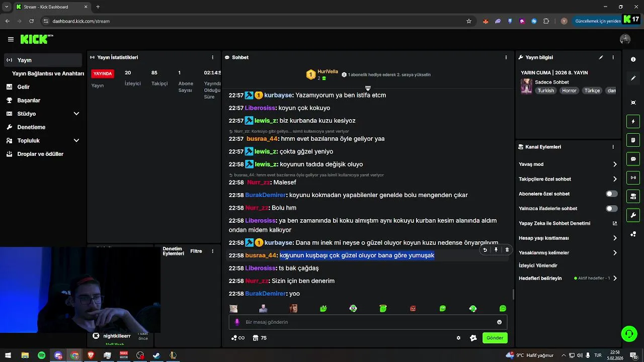Click the chat scrollbar thumb

pyautogui.click(x=513, y=294)
